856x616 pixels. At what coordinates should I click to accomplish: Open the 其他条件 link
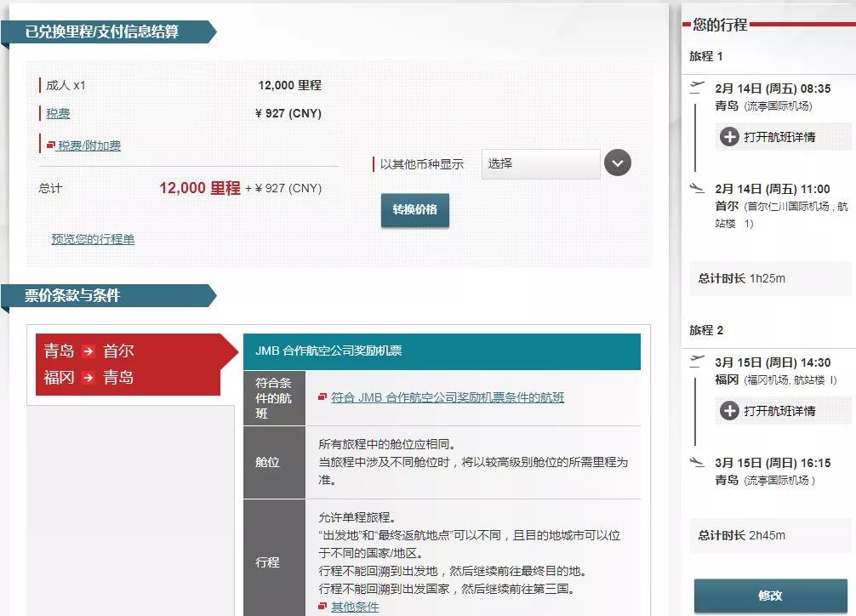point(355,607)
